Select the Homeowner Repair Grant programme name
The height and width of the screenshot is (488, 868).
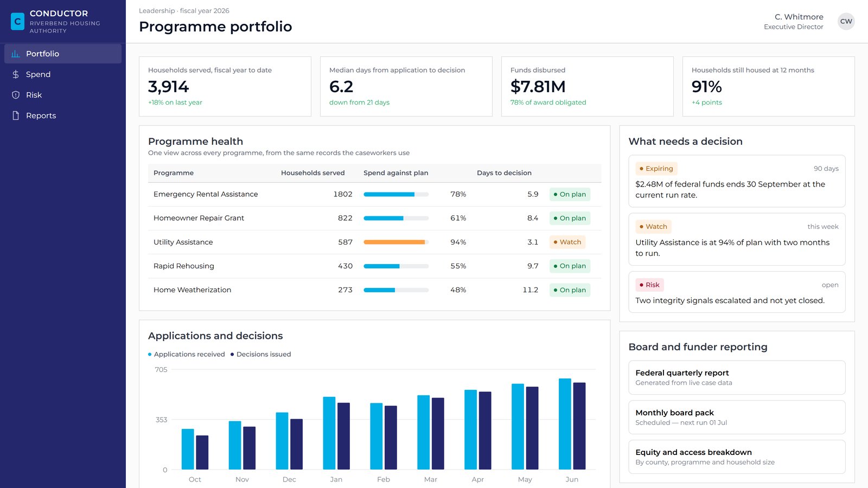(x=199, y=218)
